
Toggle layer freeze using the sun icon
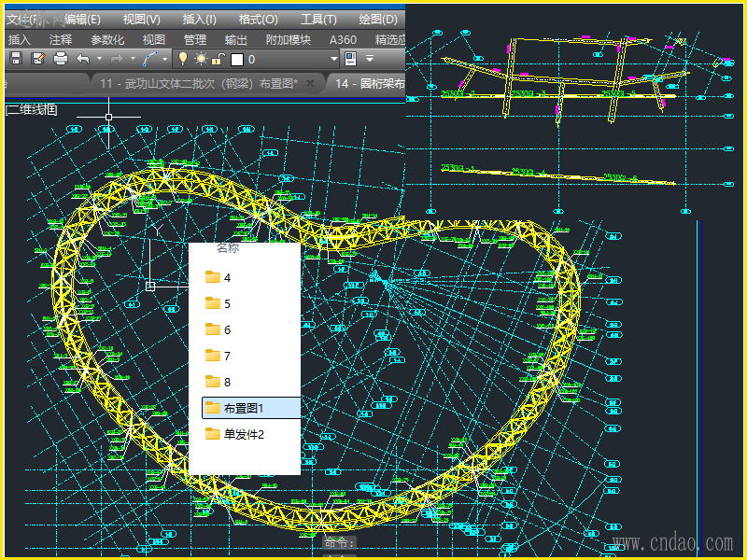(201, 59)
